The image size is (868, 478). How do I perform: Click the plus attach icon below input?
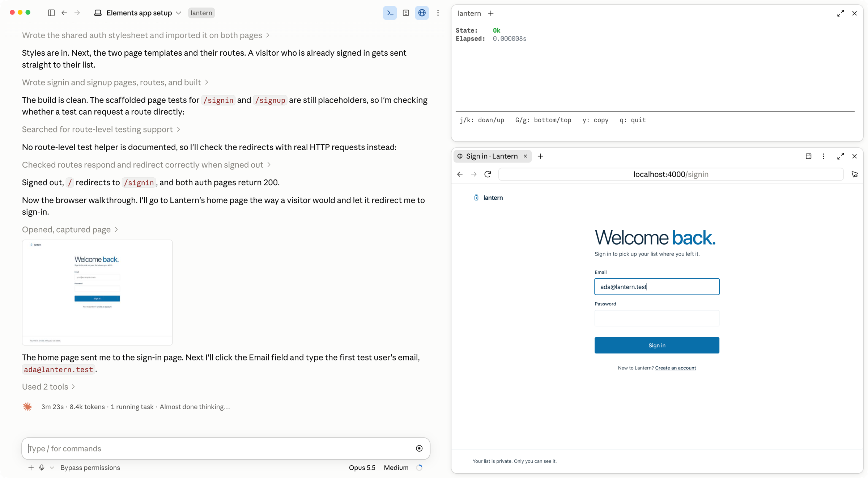point(31,468)
